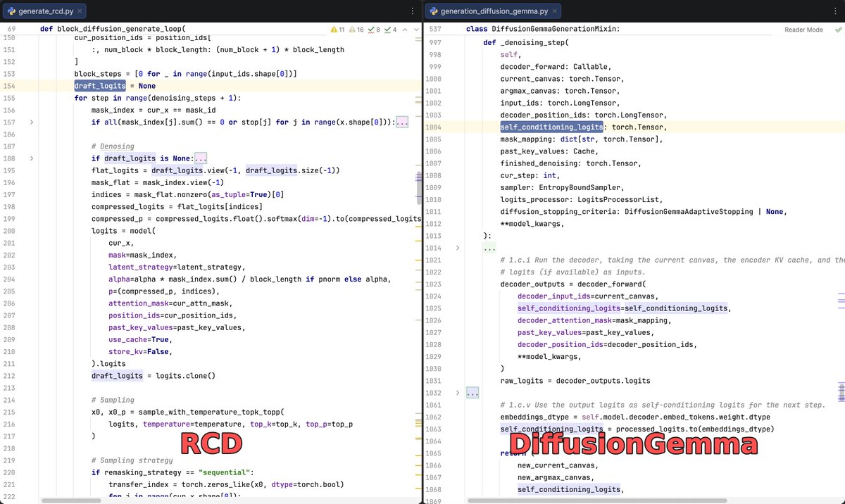This screenshot has width=845, height=504.
Task: Click 'self_conditioning_logits: torch.Tensor,' on line 1004
Action: 584,127
